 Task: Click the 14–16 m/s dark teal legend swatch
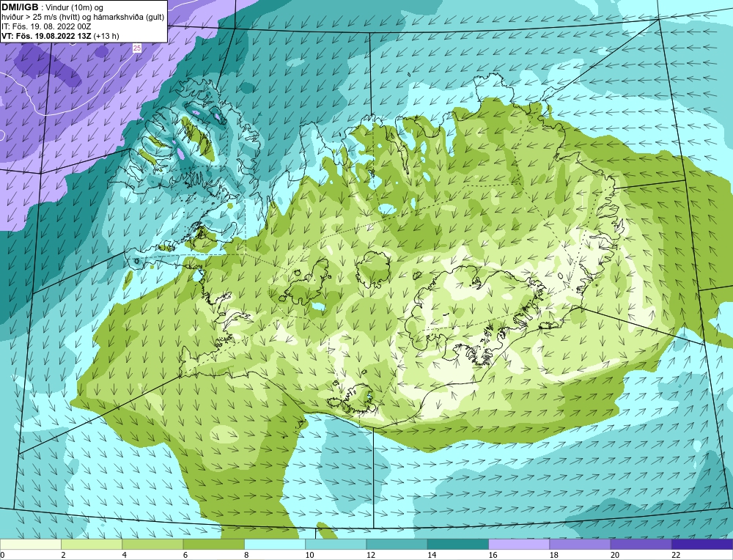point(458,544)
